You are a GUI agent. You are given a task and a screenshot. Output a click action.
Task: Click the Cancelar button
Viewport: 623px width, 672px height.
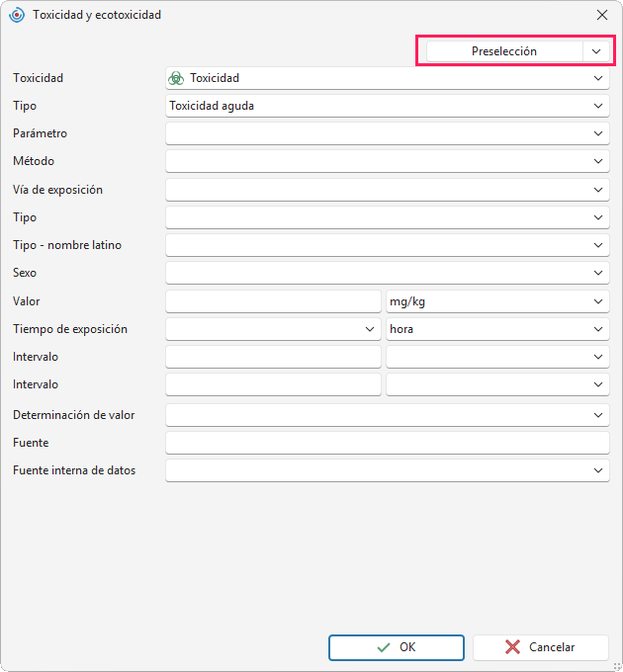coord(541,647)
